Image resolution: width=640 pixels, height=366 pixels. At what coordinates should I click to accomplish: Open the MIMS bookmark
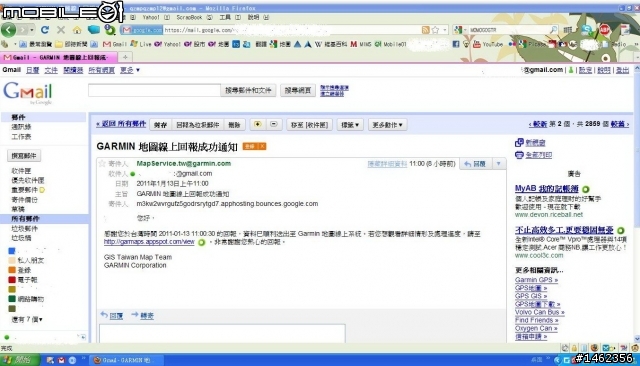tap(360, 44)
